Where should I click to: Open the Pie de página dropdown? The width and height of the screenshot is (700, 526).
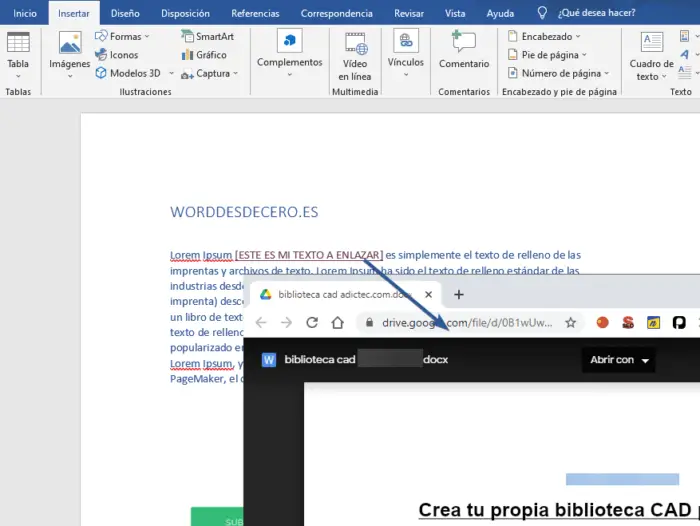[547, 54]
